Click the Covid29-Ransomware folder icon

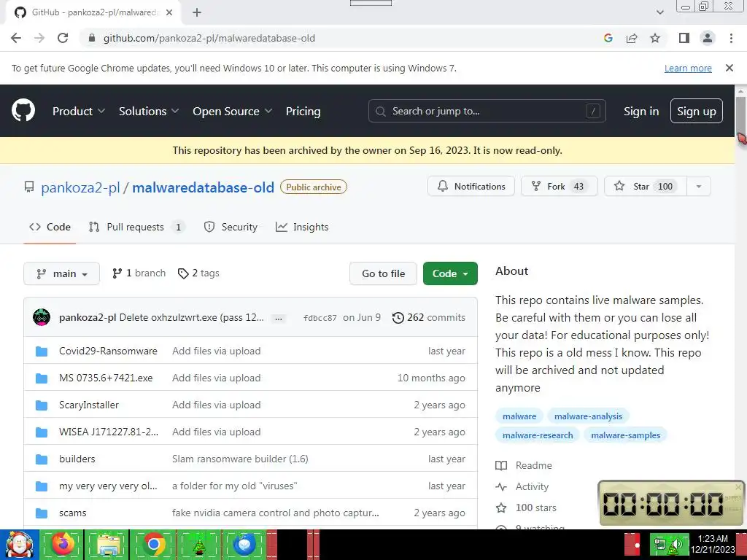click(42, 351)
